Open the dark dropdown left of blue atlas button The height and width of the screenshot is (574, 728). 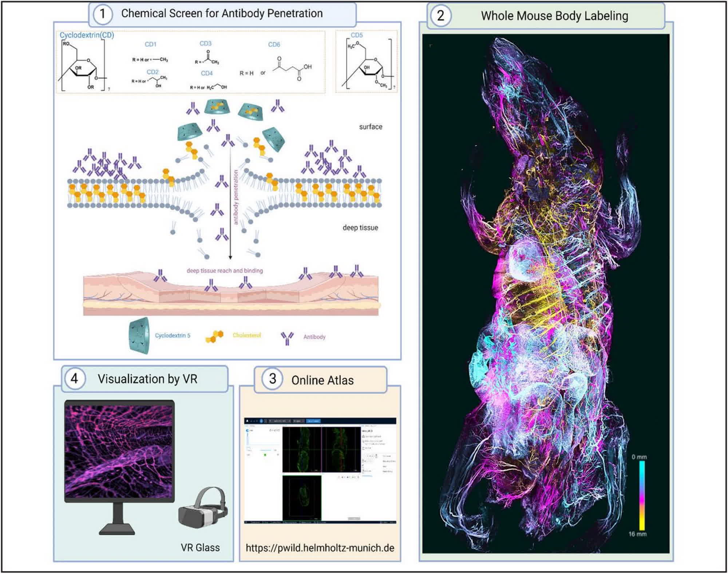click(x=299, y=421)
